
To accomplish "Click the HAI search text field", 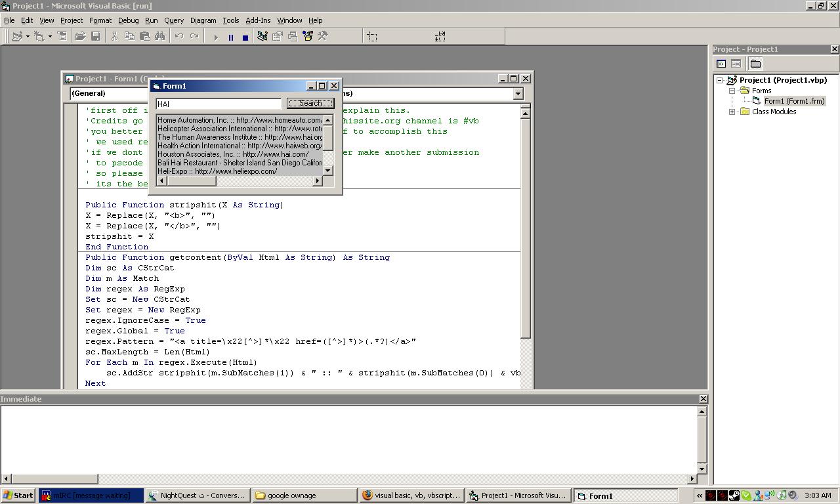I will 219,104.
